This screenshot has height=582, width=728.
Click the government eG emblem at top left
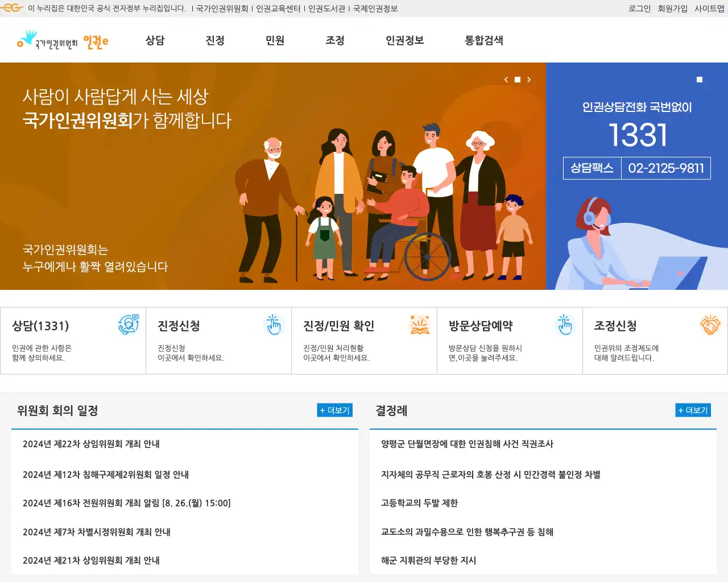pyautogui.click(x=11, y=8)
